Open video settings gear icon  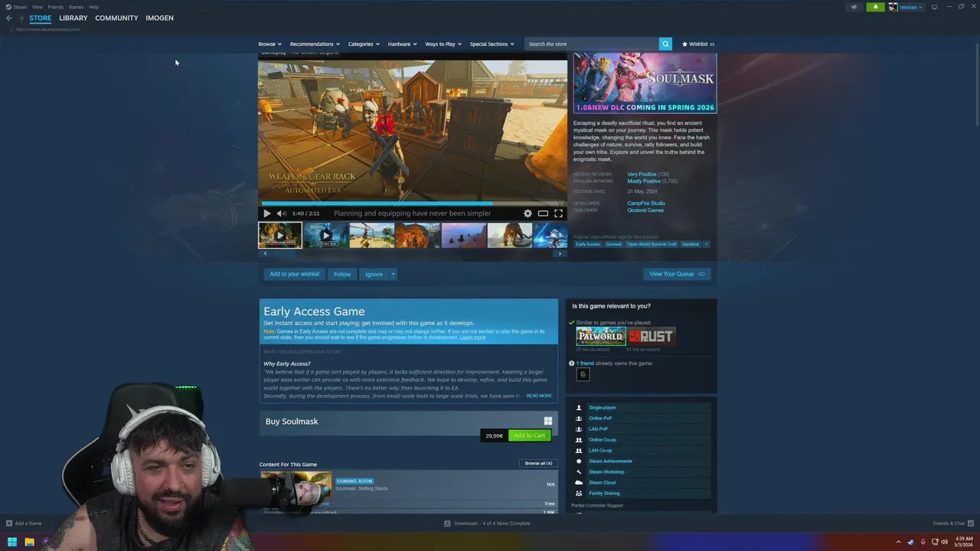[x=528, y=214]
